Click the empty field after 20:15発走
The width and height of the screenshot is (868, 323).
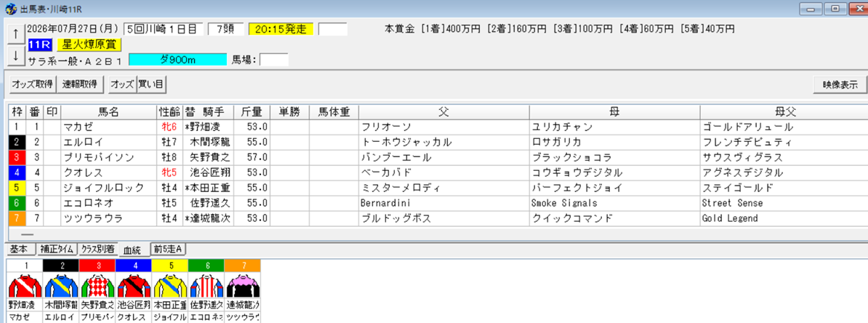[333, 29]
